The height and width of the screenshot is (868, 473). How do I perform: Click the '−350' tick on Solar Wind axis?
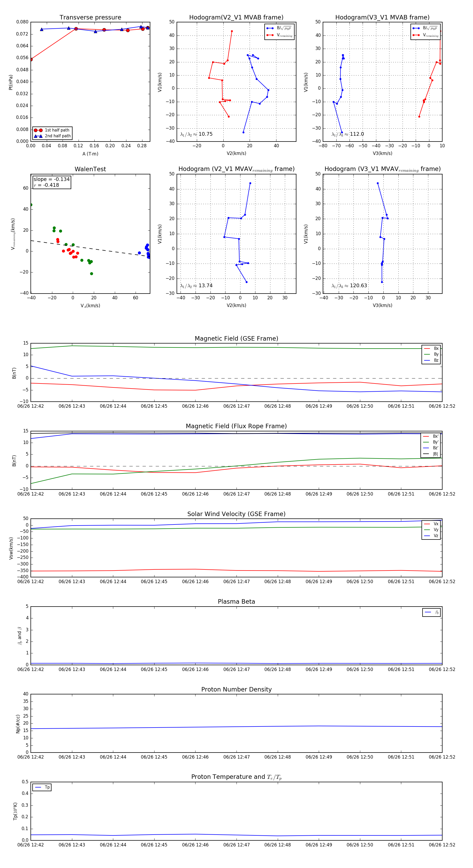[22, 571]
